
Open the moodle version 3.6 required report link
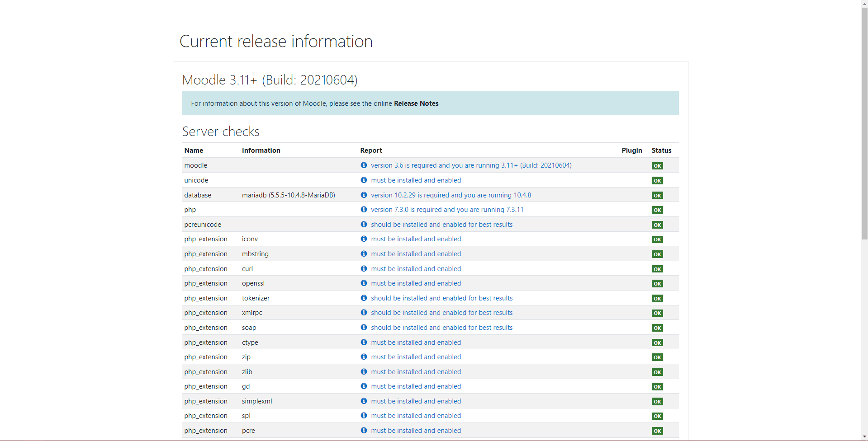(471, 165)
